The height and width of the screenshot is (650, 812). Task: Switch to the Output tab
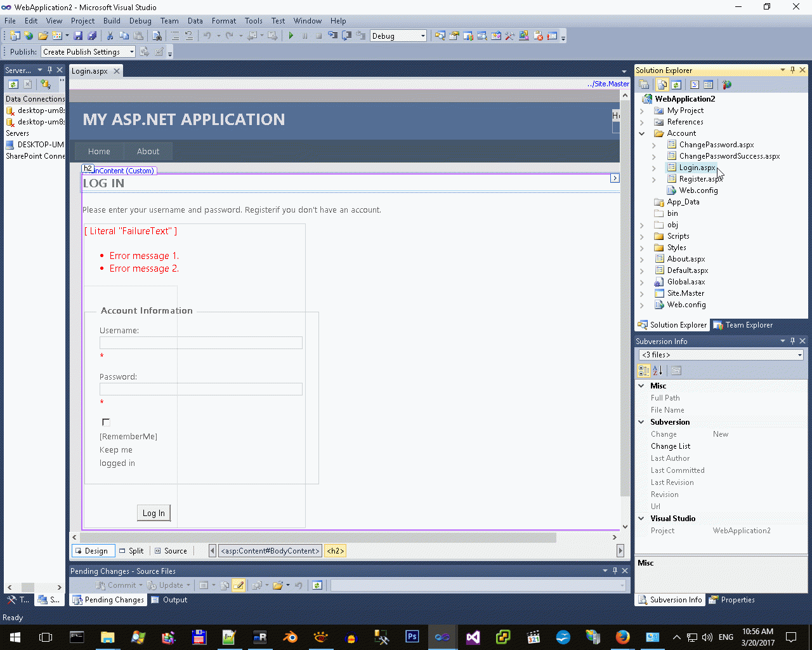[169, 600]
